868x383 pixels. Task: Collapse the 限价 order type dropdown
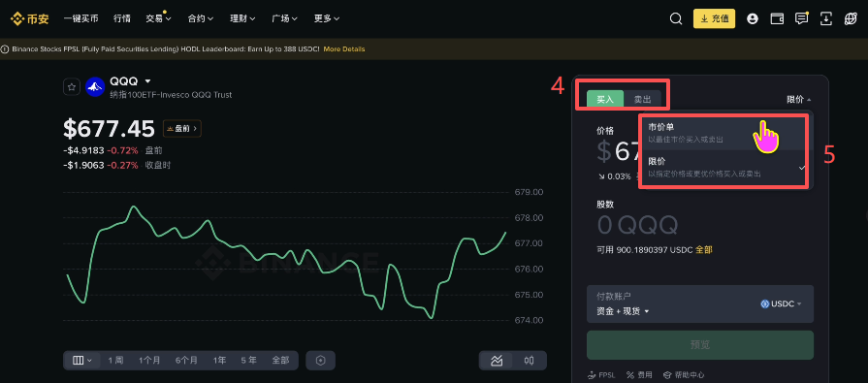(799, 100)
